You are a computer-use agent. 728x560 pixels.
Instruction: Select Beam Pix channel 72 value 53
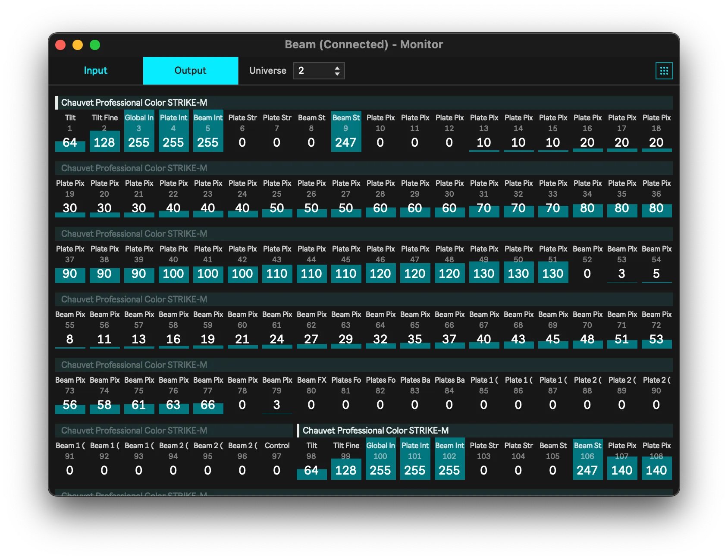click(x=656, y=328)
